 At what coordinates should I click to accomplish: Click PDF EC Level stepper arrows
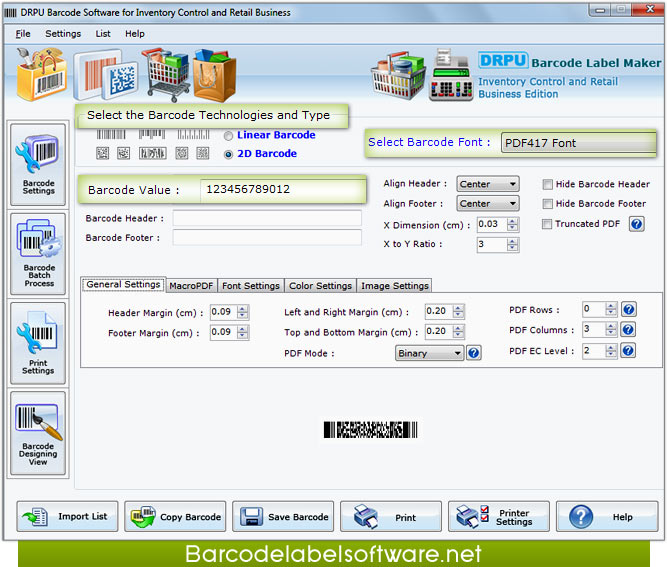(x=611, y=350)
